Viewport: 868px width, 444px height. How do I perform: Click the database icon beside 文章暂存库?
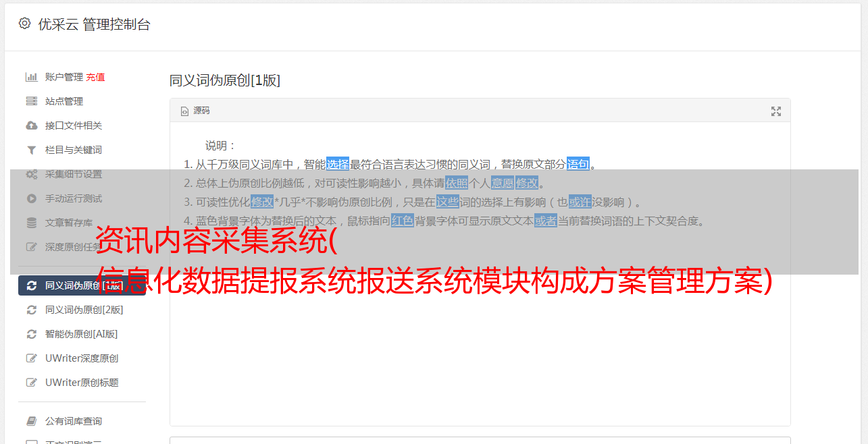(x=32, y=223)
